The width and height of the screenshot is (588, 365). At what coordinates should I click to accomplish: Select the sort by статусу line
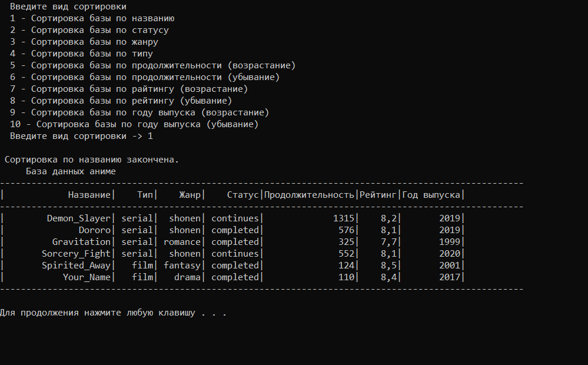click(89, 30)
